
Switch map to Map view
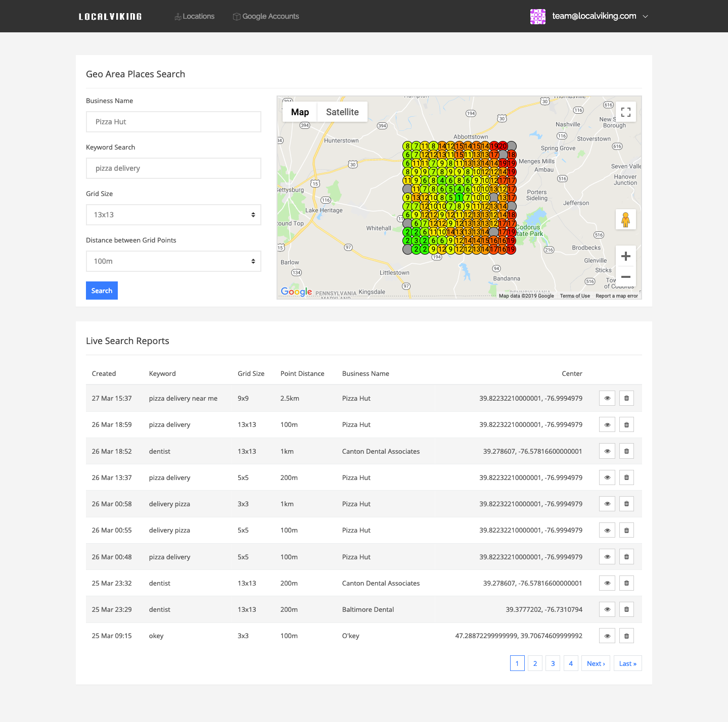coord(300,112)
